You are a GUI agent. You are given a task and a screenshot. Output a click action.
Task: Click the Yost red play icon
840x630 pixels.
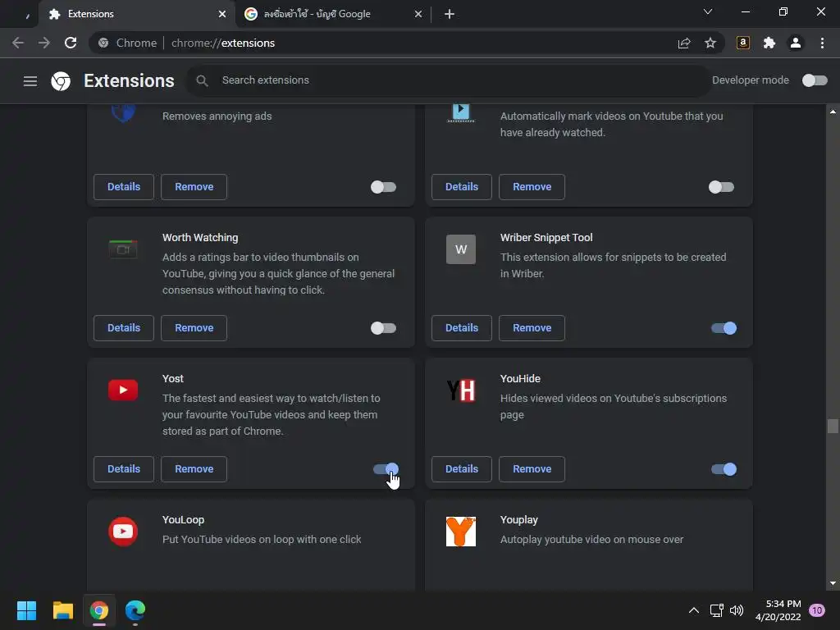[x=123, y=390]
